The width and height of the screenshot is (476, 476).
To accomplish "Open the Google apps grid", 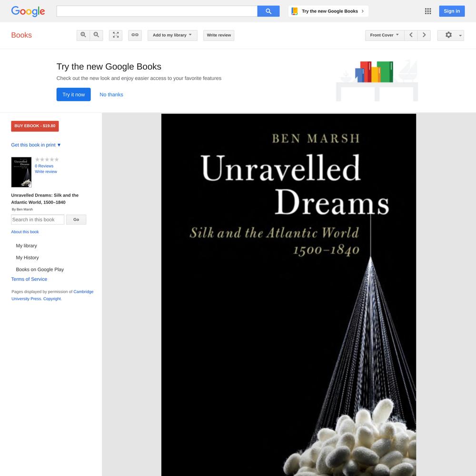I will [x=428, y=11].
